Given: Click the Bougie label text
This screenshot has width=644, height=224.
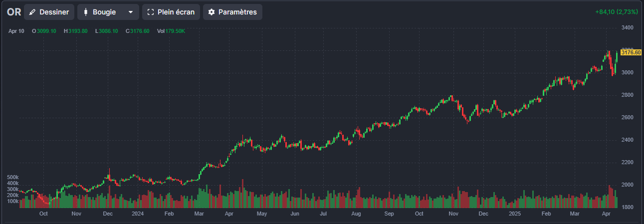Looking at the screenshot, I should point(104,12).
